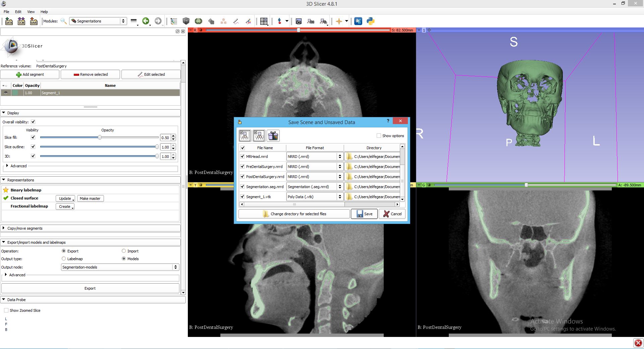Viewport: 644px width, 349px height.
Task: Click the mouse place-mode arrow icon
Action: [x=279, y=21]
